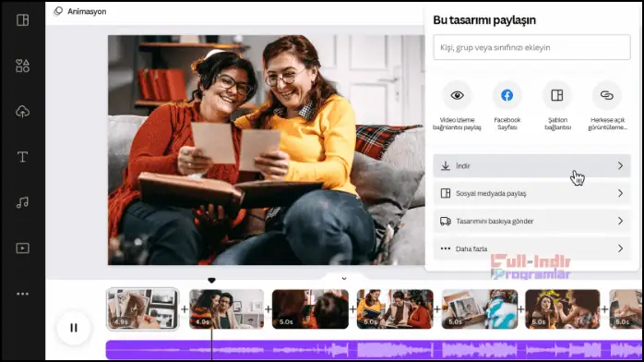This screenshot has height=362, width=644.
Task: Select the third clip, the dark 5.0s one
Action: (x=310, y=309)
